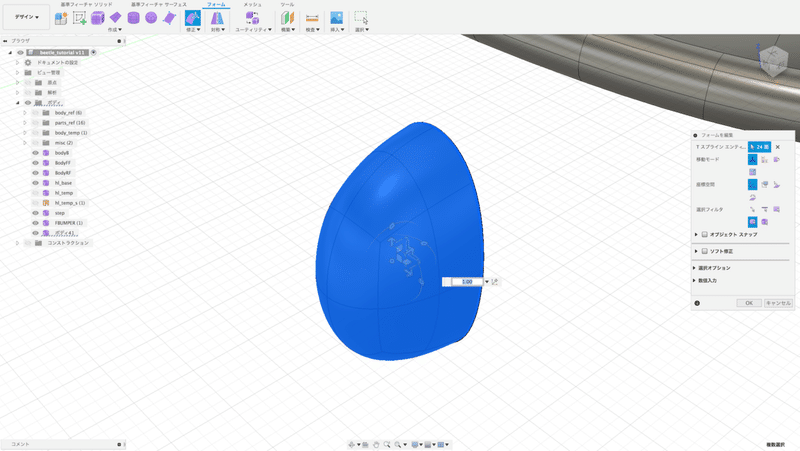Select the T-Spline Plane tool
800x451 pixels.
116,18
